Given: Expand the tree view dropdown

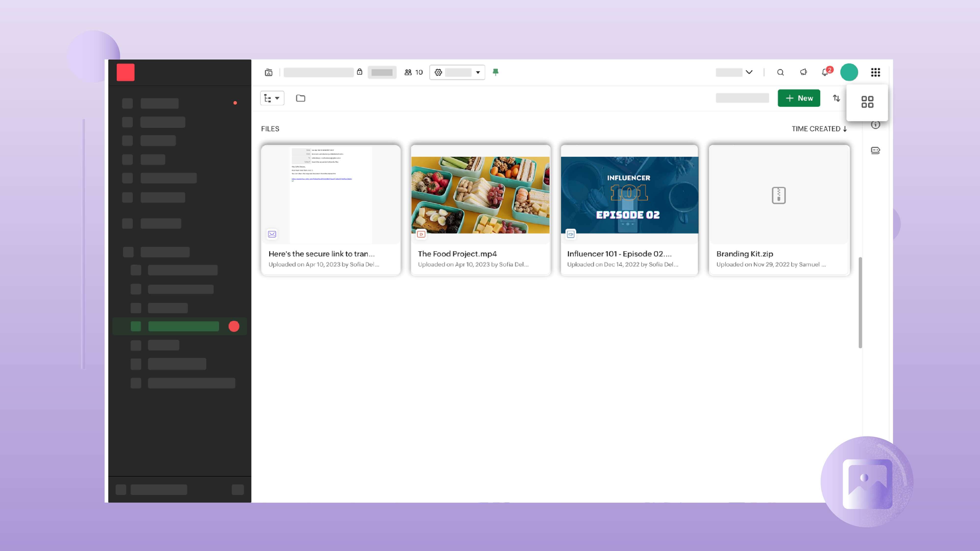Looking at the screenshot, I should (272, 98).
